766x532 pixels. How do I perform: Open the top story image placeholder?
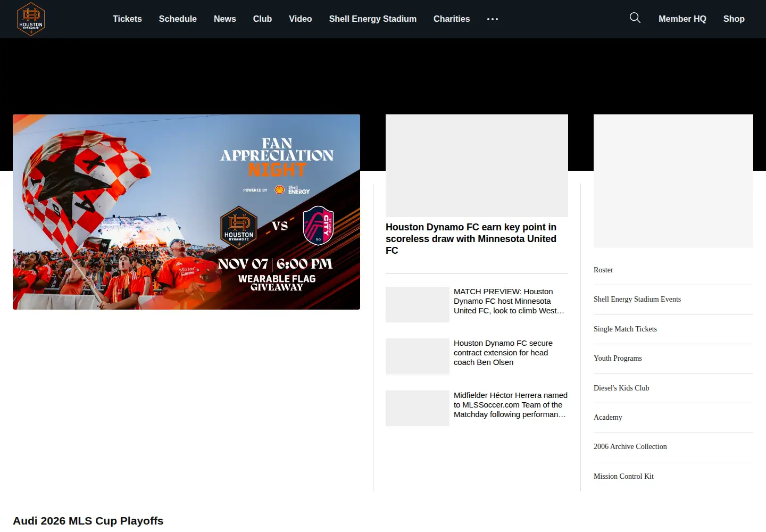[x=477, y=165]
